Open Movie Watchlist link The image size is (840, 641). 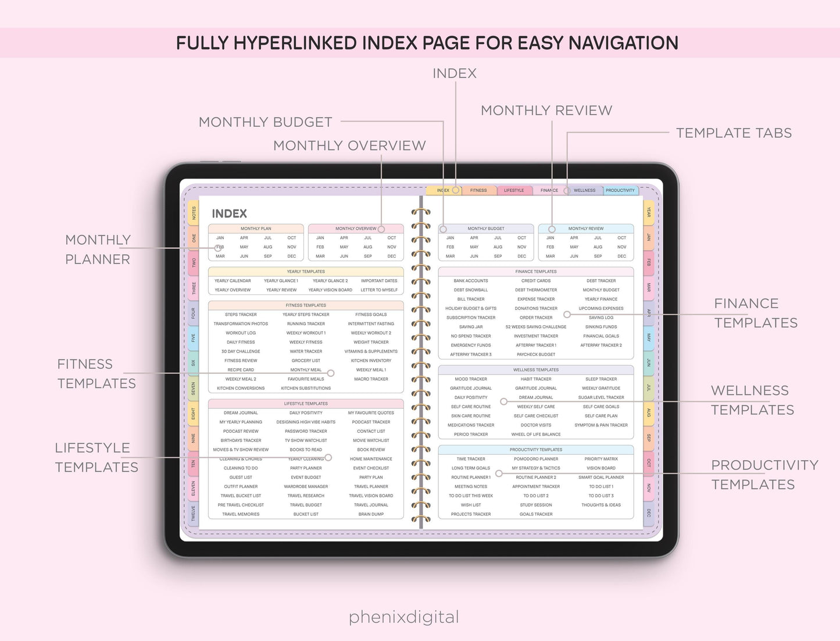(x=371, y=441)
